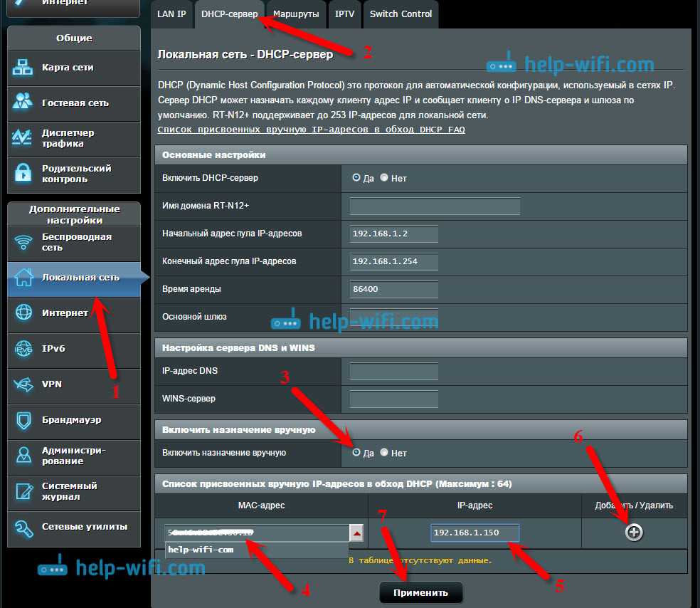Screen dimensions: 700x608
Task: Click the Применить button
Action: pos(420,592)
